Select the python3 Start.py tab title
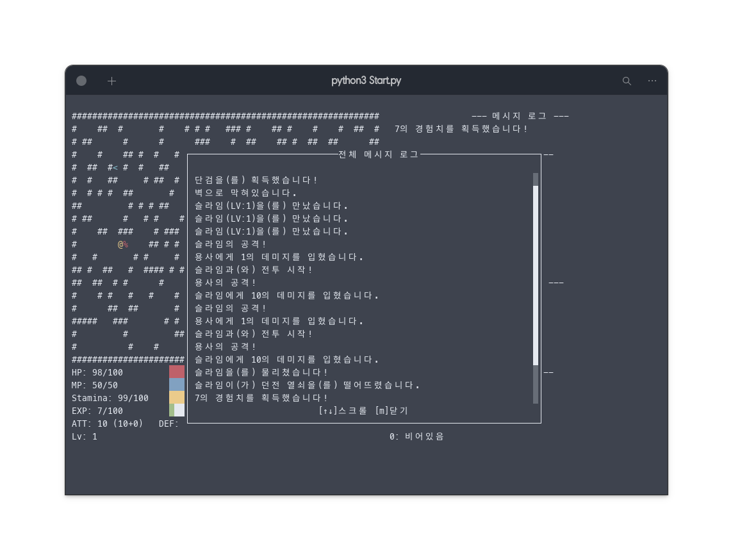 tap(366, 81)
